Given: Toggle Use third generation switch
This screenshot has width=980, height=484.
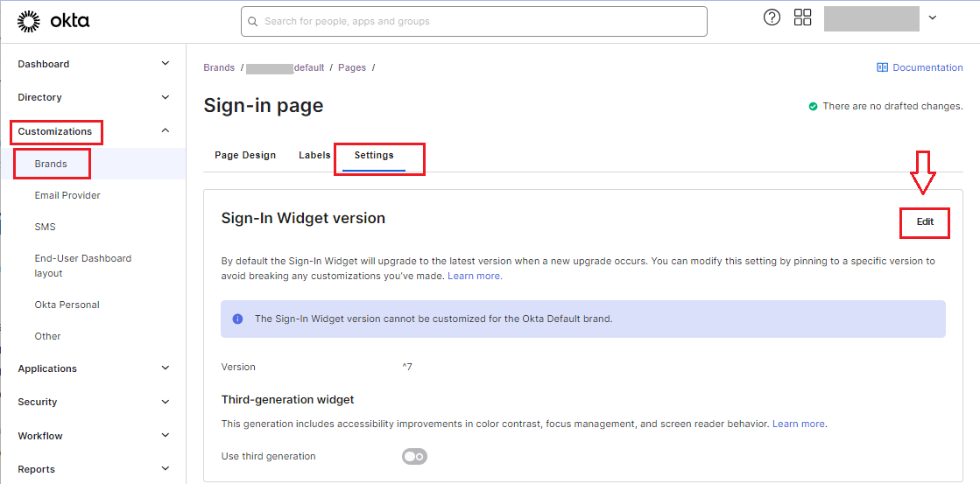Looking at the screenshot, I should tap(414, 457).
